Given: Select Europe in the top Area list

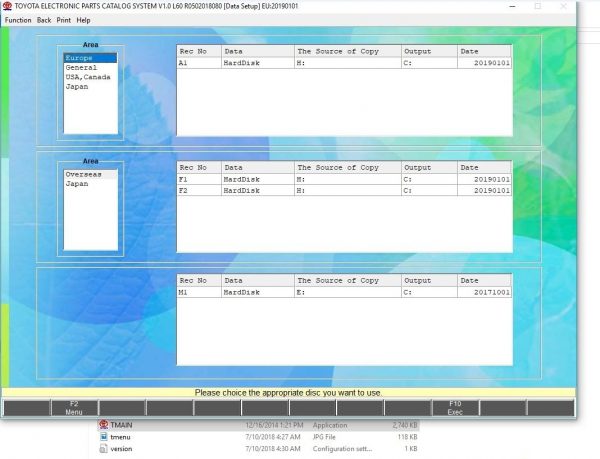Looking at the screenshot, I should [90, 58].
